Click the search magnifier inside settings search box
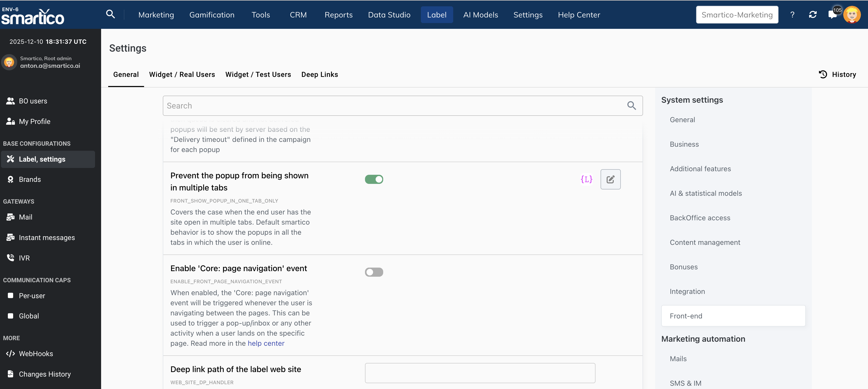Screen dimensions: 868x389 (x=631, y=106)
